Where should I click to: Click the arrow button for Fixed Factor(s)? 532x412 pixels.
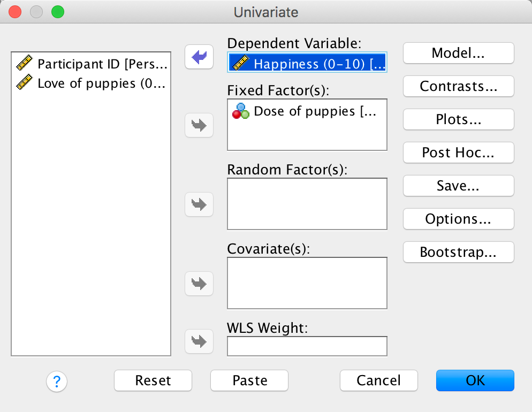[199, 125]
